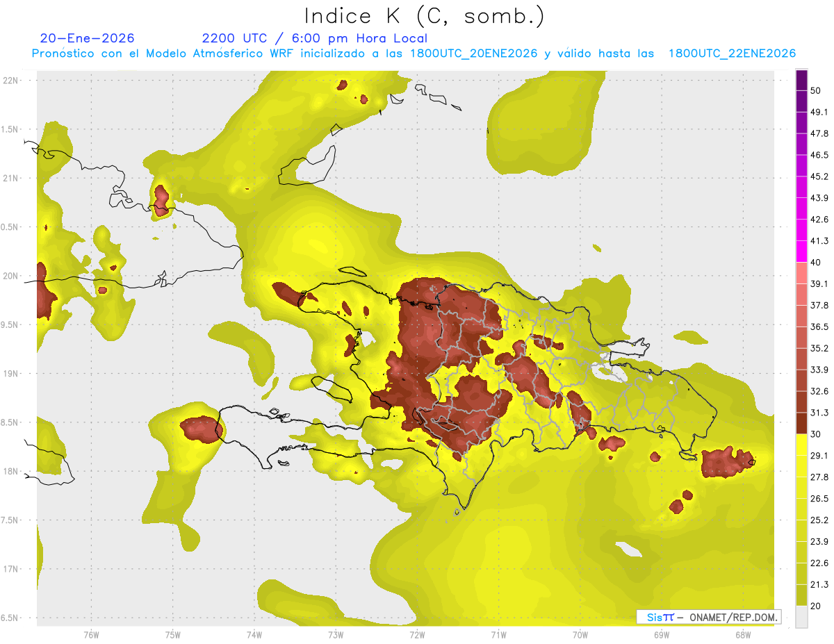The width and height of the screenshot is (834, 644).
Task: Pick the magenta swatch between 40 and 41.3
Action: pyautogui.click(x=801, y=251)
